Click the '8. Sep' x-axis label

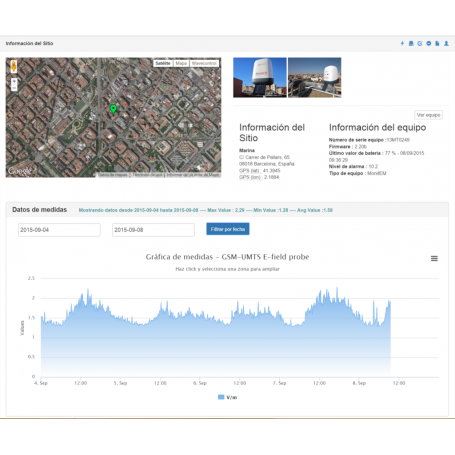(x=359, y=383)
